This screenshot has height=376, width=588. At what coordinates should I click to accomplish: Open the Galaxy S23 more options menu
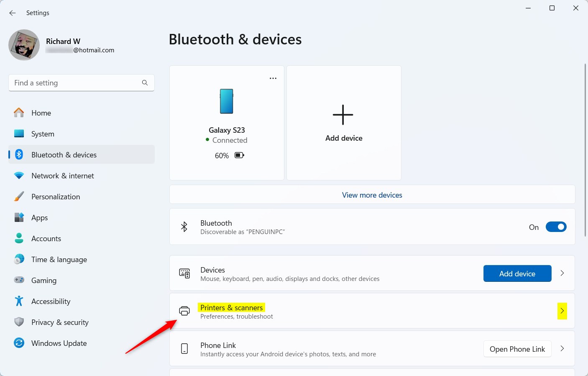[x=273, y=78]
